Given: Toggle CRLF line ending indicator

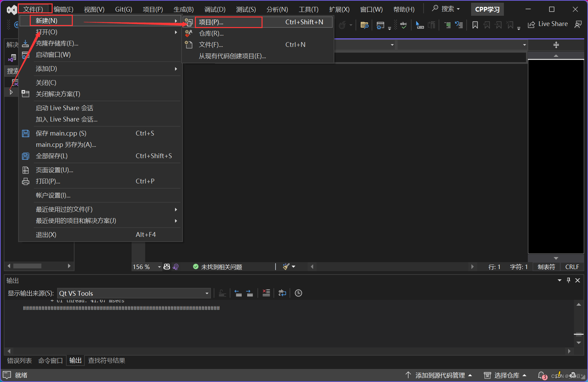Looking at the screenshot, I should point(572,267).
